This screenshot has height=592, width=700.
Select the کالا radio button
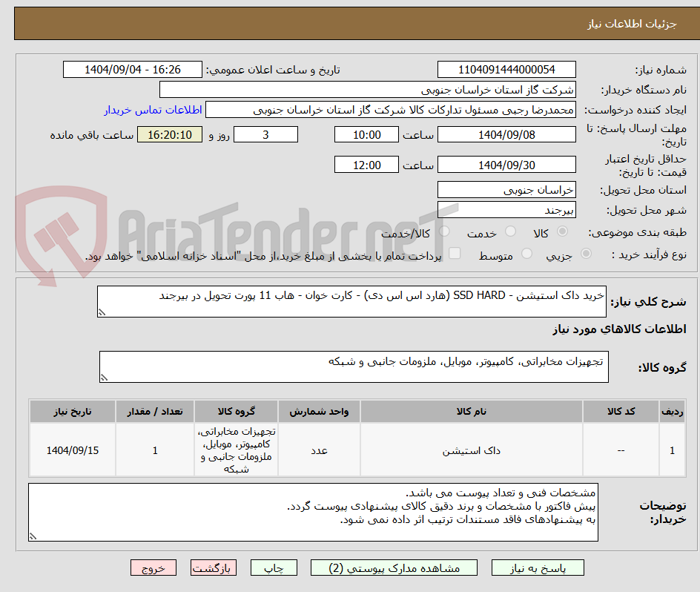[x=563, y=231]
